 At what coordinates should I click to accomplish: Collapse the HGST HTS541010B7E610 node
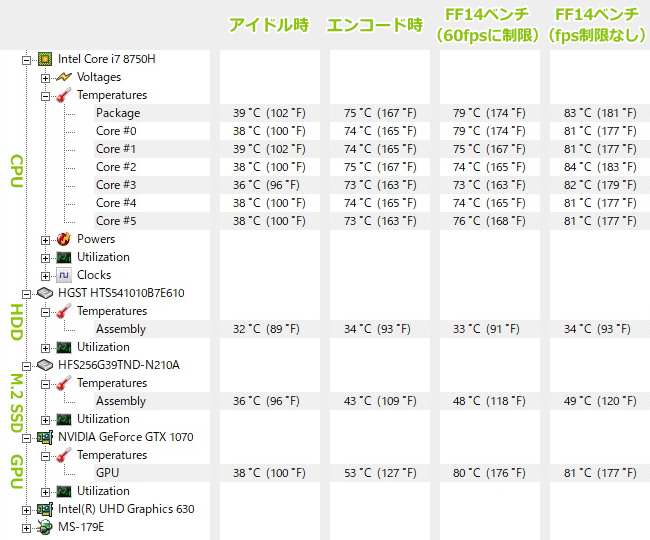pos(26,294)
